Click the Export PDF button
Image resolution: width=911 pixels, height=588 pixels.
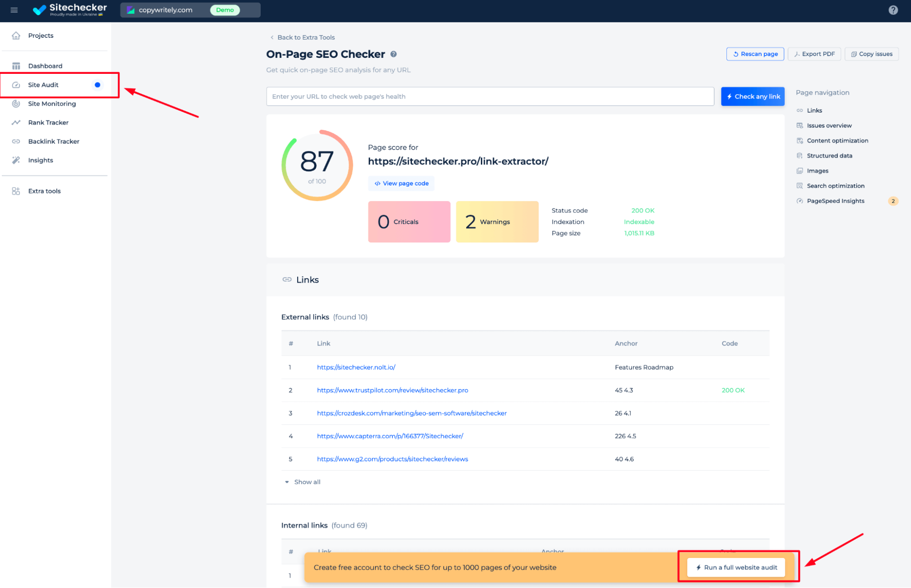[x=814, y=54]
